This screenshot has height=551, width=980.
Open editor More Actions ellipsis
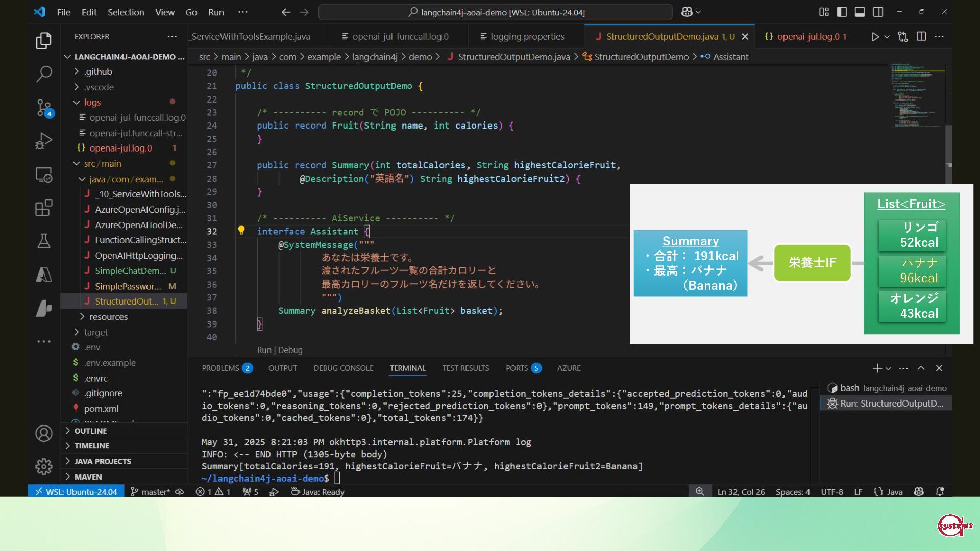pos(939,36)
